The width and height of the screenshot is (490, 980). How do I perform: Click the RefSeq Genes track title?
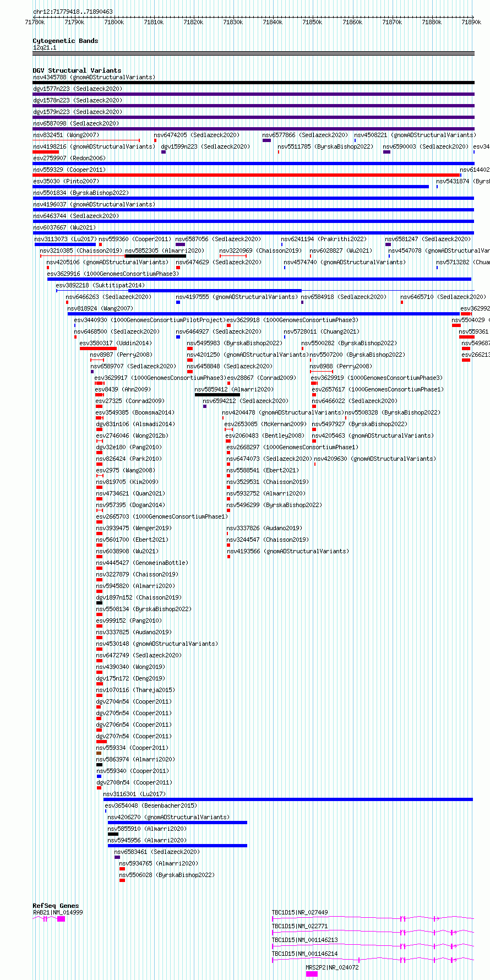coord(56,906)
